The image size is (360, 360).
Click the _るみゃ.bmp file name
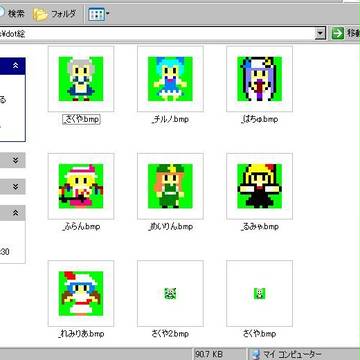259,227
